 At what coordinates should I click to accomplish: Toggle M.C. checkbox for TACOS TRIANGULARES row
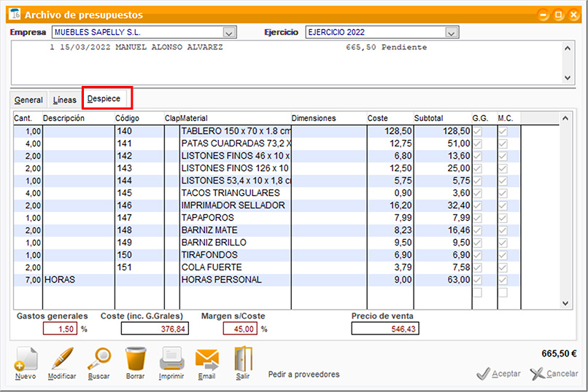503,193
